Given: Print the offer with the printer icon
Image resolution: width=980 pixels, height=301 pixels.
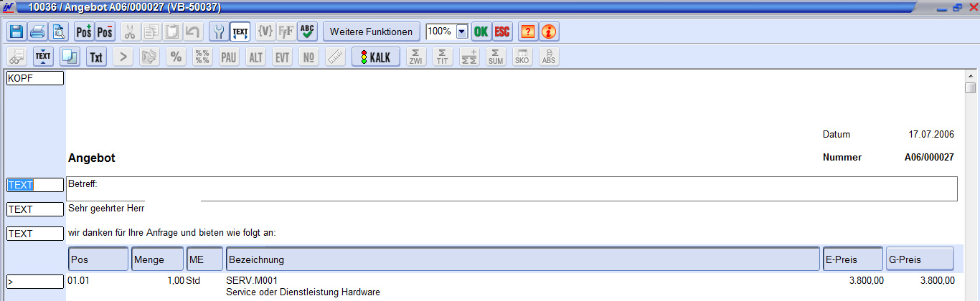Looking at the screenshot, I should (x=37, y=32).
